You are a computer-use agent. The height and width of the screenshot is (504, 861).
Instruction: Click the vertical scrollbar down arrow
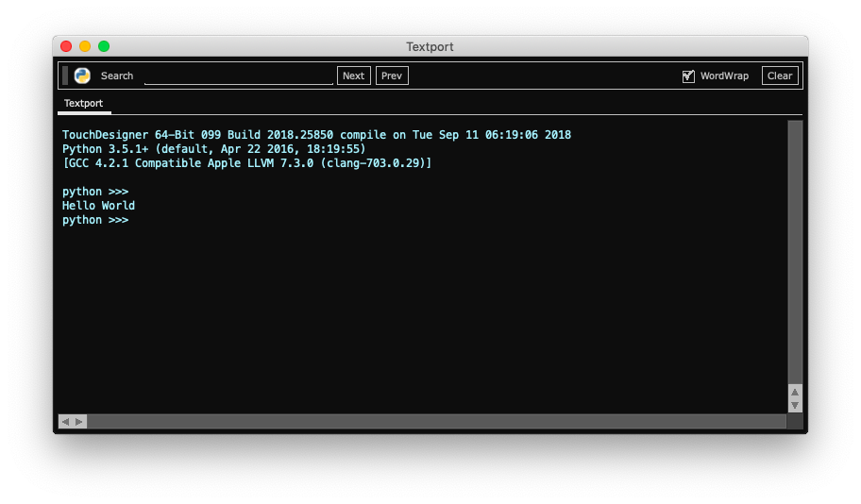tap(795, 406)
